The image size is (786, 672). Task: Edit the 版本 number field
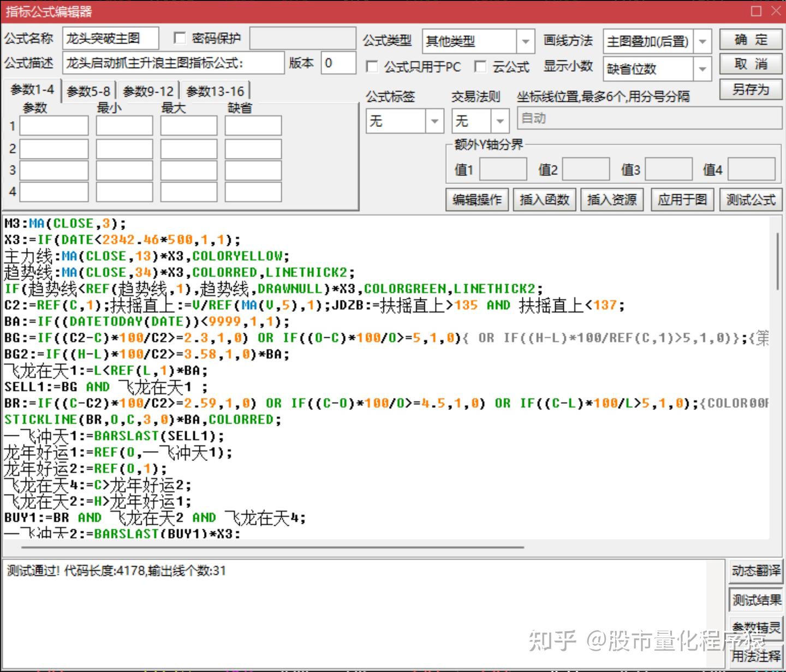(x=338, y=63)
